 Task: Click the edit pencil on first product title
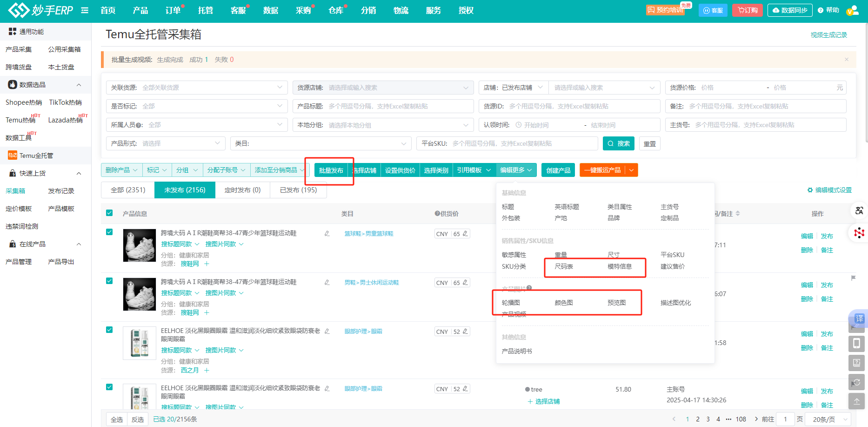(x=327, y=233)
